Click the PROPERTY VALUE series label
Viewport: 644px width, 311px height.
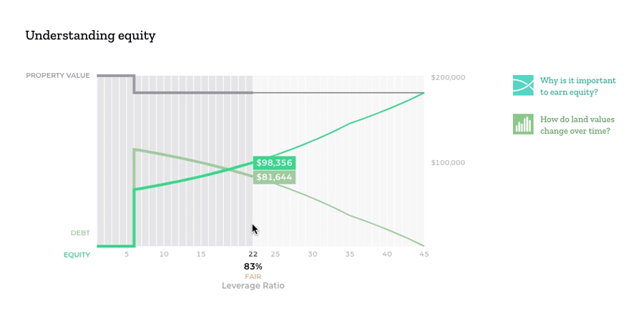58,76
